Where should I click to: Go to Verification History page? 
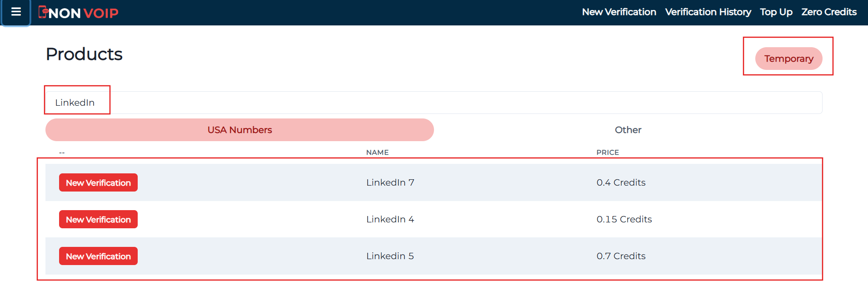[708, 12]
